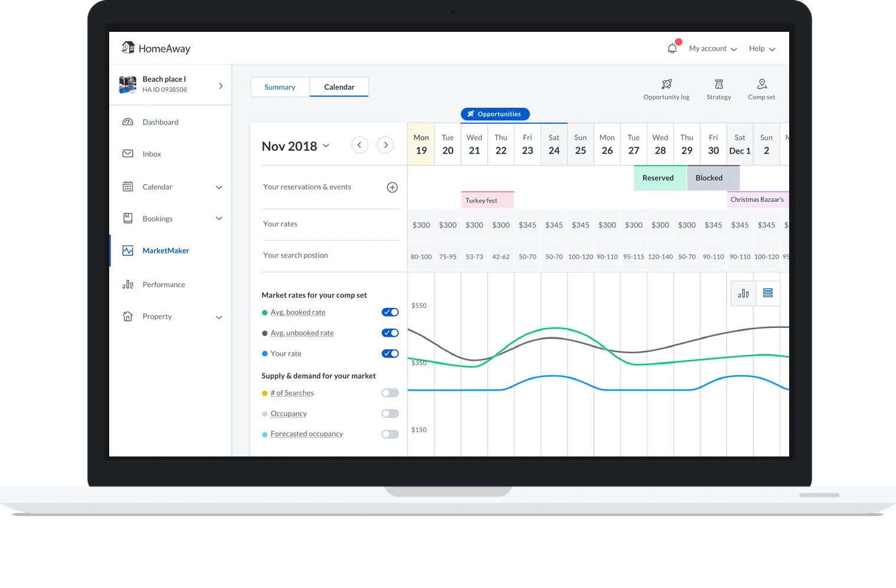Click the HomeAway logo icon
The width and height of the screenshot is (896, 588).
click(x=128, y=47)
